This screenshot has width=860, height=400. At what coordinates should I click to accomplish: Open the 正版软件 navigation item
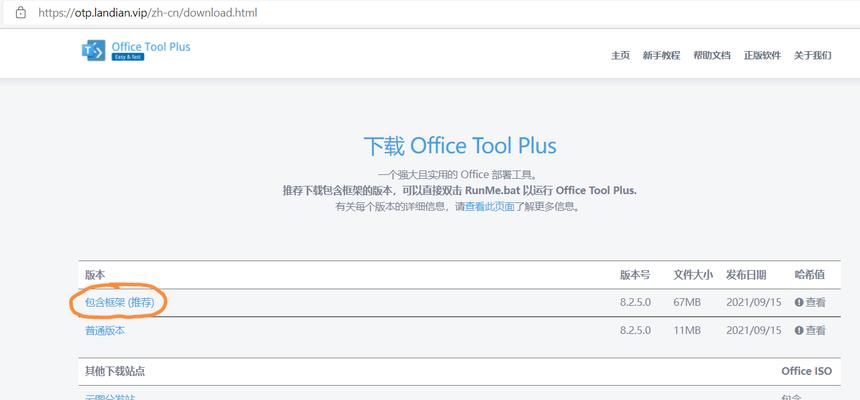[x=762, y=55]
